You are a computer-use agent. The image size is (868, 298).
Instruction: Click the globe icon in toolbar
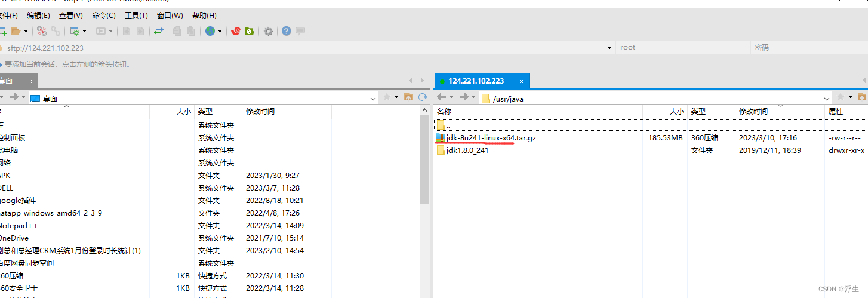[210, 31]
